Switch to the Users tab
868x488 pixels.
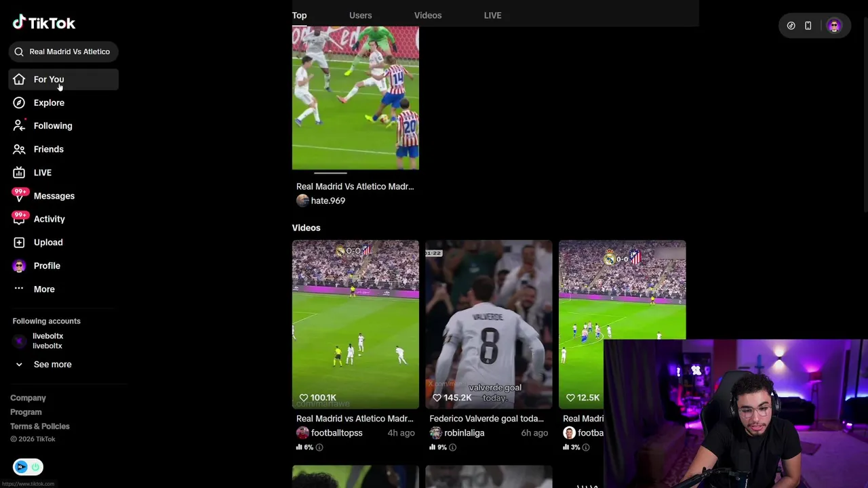[x=360, y=15]
